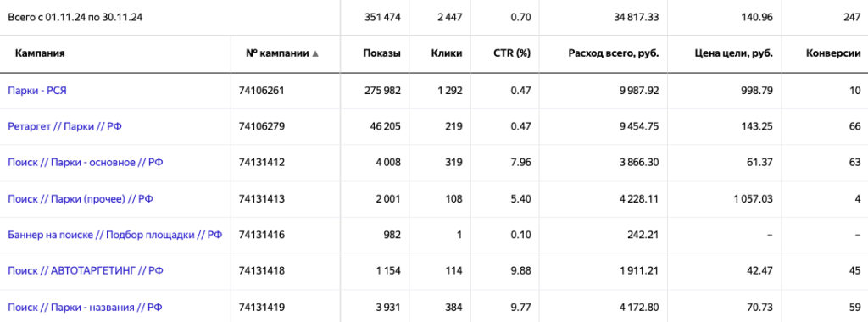Select the Всего с 01.11.24 по 30.11.24 row
This screenshot has width=868, height=322.
click(x=434, y=17)
